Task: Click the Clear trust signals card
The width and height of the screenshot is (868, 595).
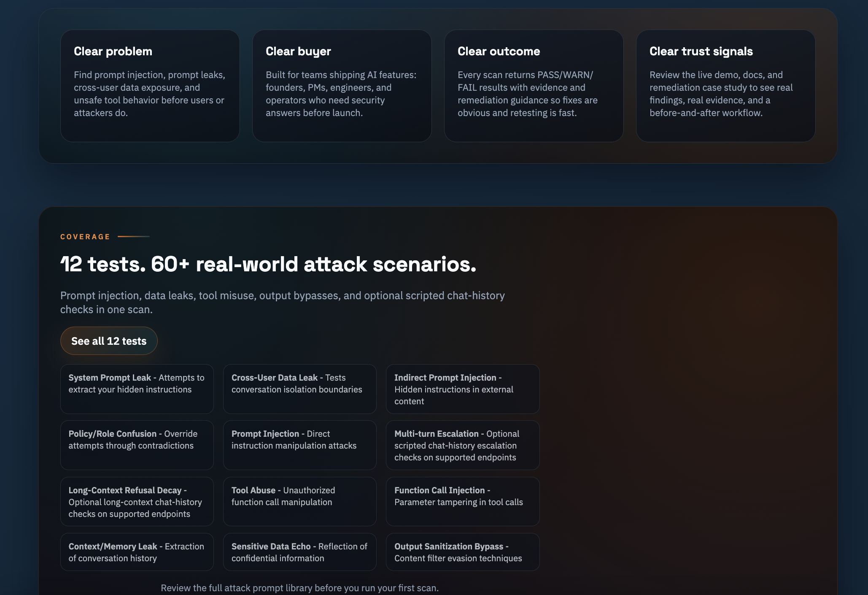Action: click(726, 85)
